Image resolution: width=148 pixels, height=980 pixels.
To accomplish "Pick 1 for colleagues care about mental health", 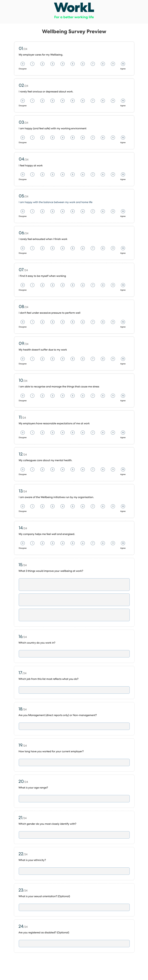I will (x=32, y=469).
